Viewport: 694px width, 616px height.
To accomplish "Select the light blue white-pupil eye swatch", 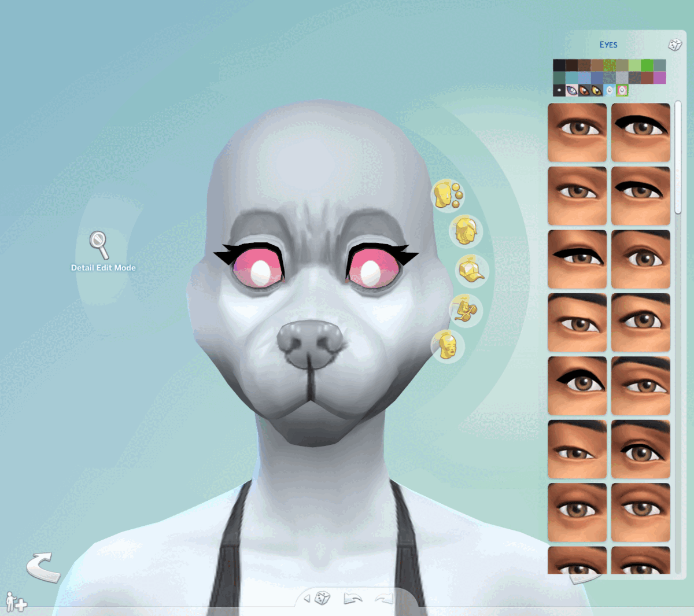I will click(x=610, y=90).
